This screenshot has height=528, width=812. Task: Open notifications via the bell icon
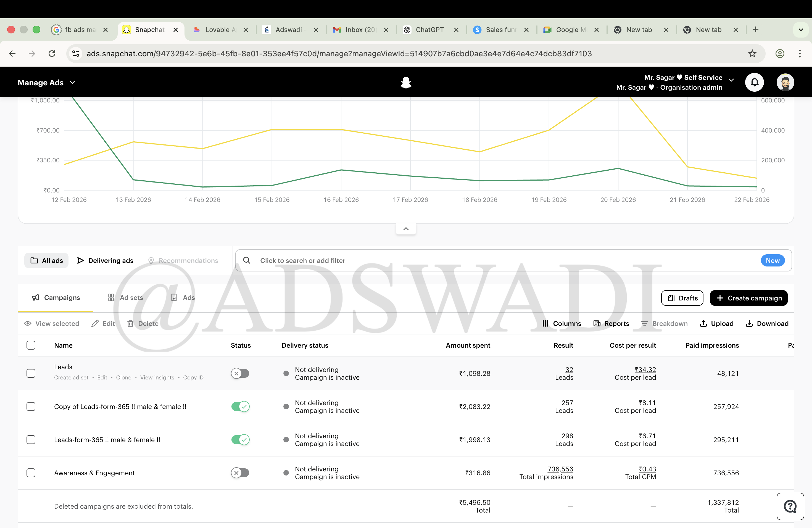pos(754,82)
